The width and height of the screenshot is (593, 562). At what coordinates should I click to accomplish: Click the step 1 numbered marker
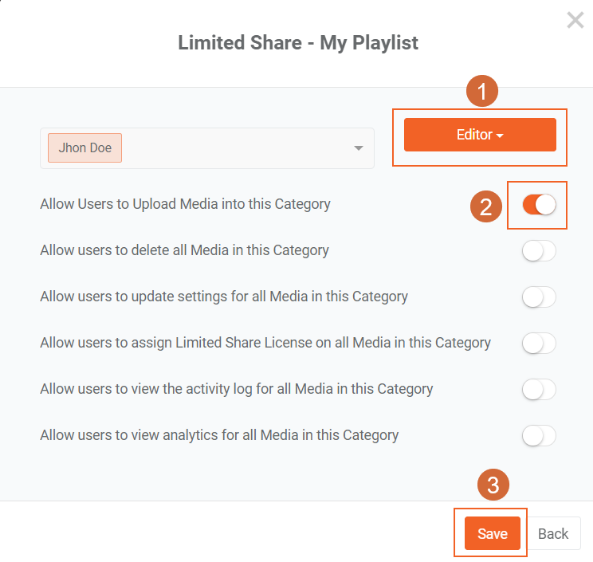[482, 91]
